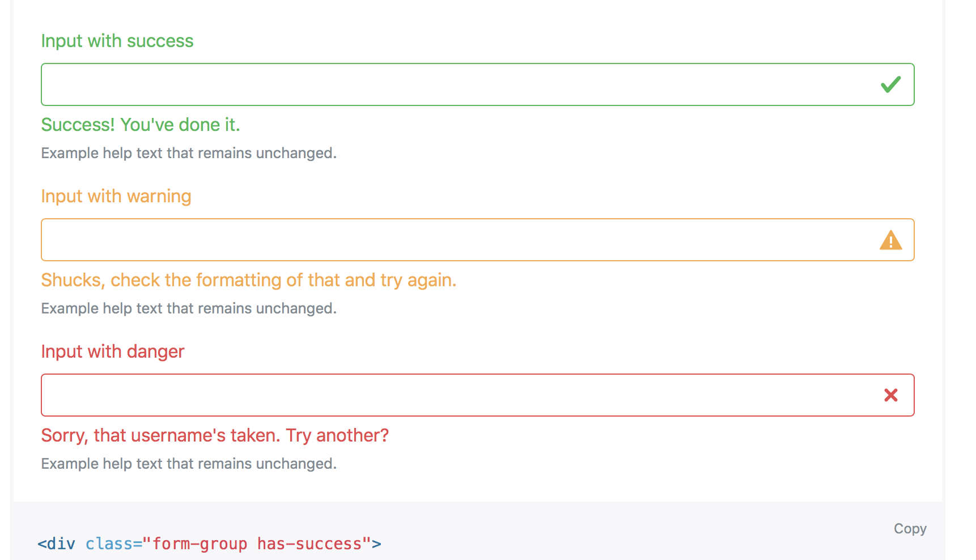The image size is (976, 560).
Task: Click the orange warning triangle icon
Action: (x=891, y=240)
